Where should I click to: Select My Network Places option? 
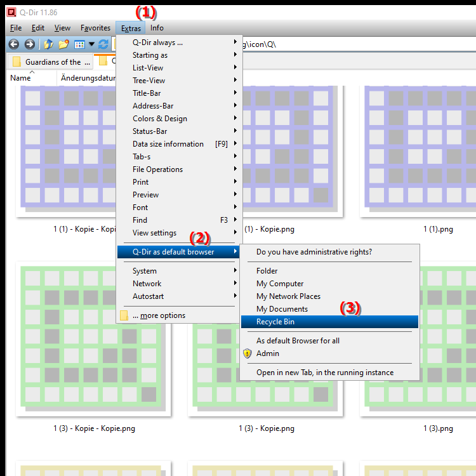tap(329, 296)
